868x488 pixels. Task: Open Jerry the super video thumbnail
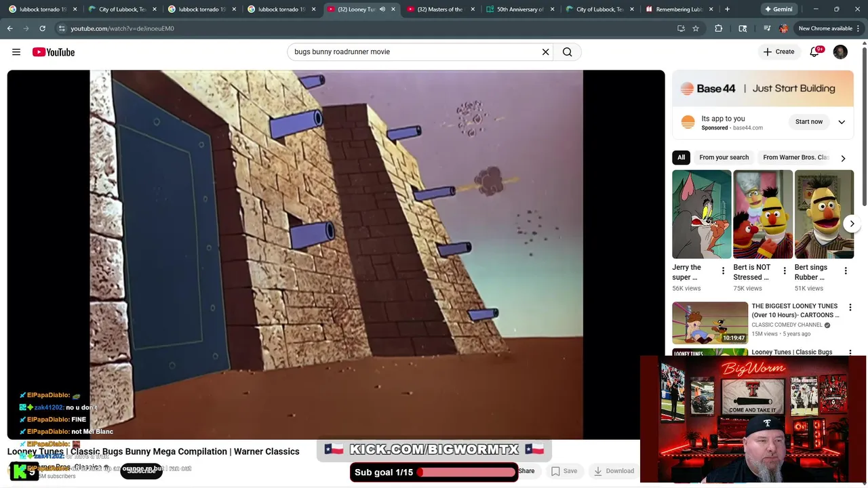(x=702, y=214)
